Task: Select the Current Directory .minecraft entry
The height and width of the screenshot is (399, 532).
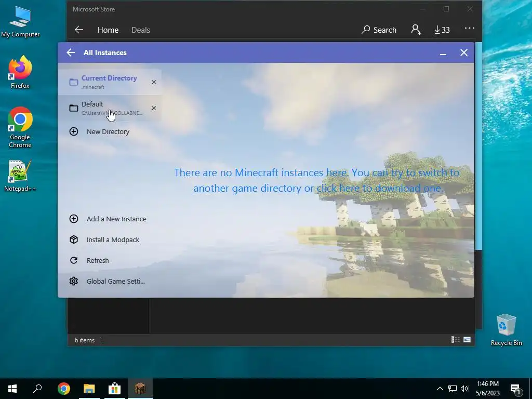Action: pyautogui.click(x=110, y=82)
